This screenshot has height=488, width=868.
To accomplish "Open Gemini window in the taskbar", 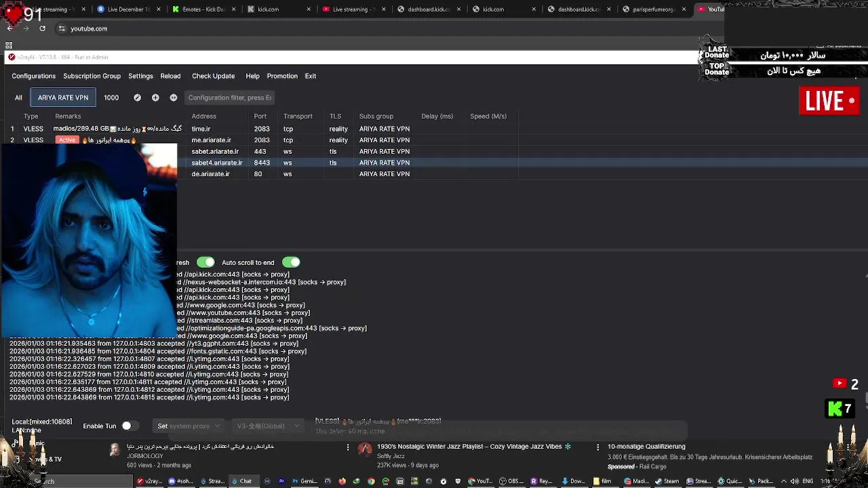I will tap(304, 481).
